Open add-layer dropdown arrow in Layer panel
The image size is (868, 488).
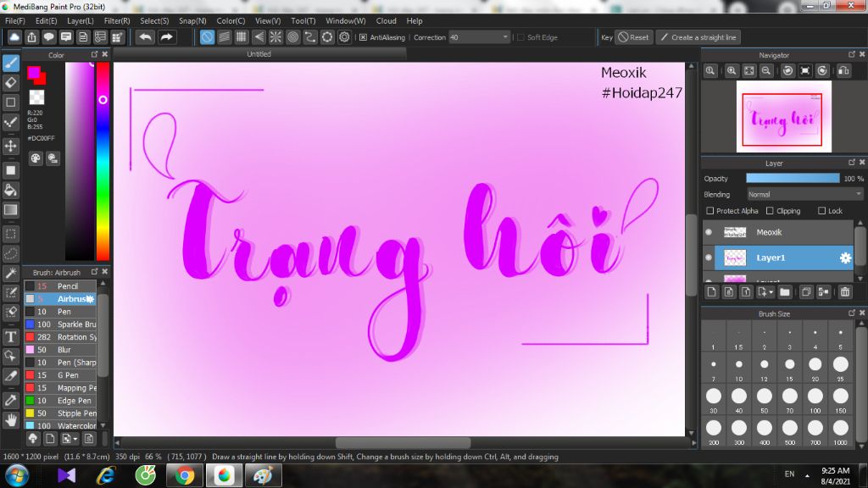[771, 292]
